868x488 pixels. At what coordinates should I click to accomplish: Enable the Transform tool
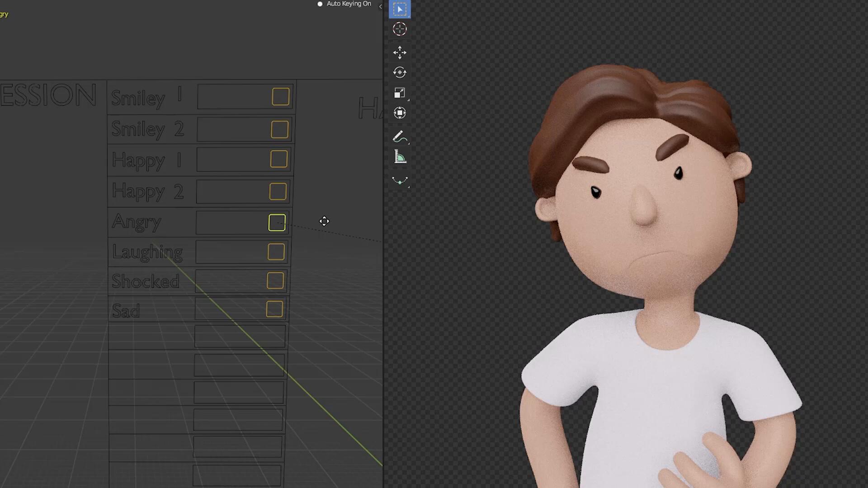400,113
